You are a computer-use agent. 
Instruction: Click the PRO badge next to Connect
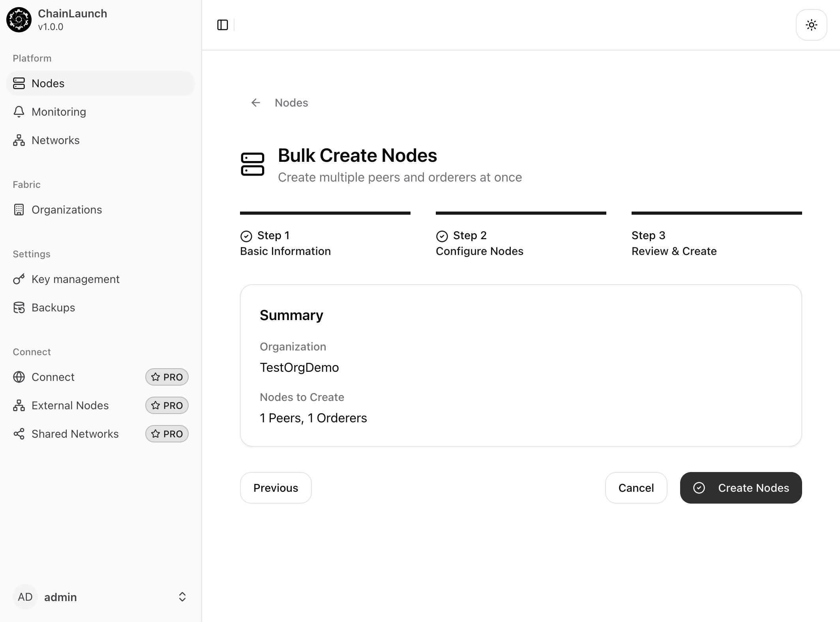(x=167, y=377)
